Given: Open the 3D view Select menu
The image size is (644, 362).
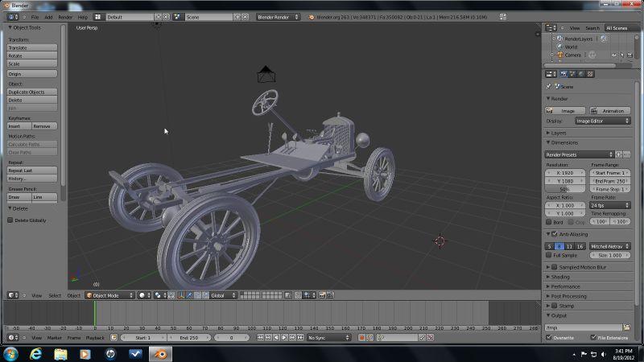Looking at the screenshot, I should [55, 295].
